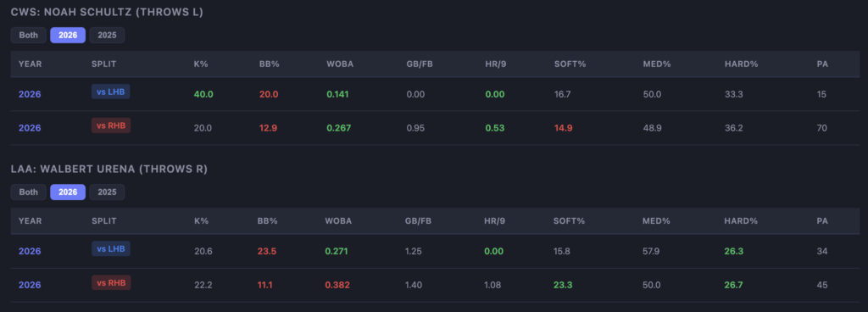The width and height of the screenshot is (868, 312).
Task: Click LAA: Walbert Urena (Throws R) heading
Action: [109, 169]
